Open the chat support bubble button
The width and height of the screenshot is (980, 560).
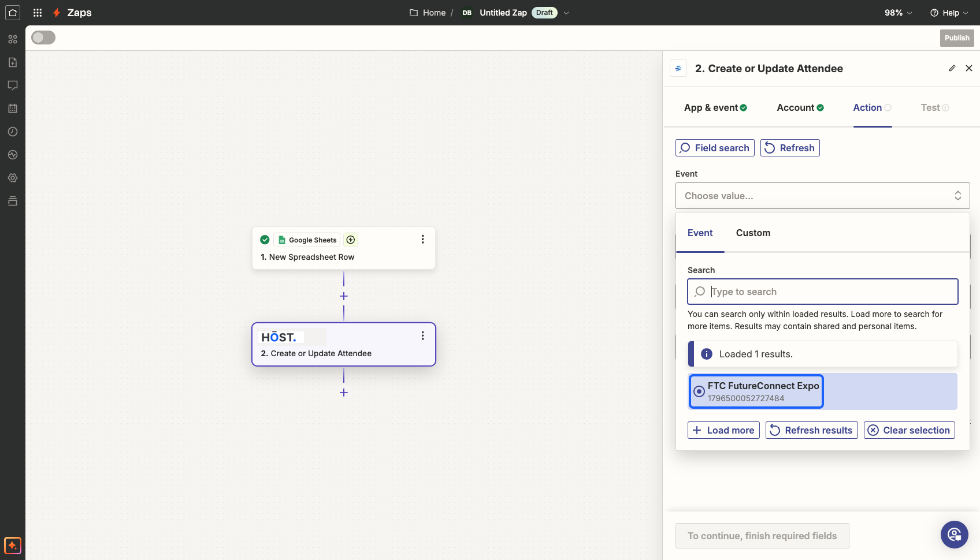(955, 535)
